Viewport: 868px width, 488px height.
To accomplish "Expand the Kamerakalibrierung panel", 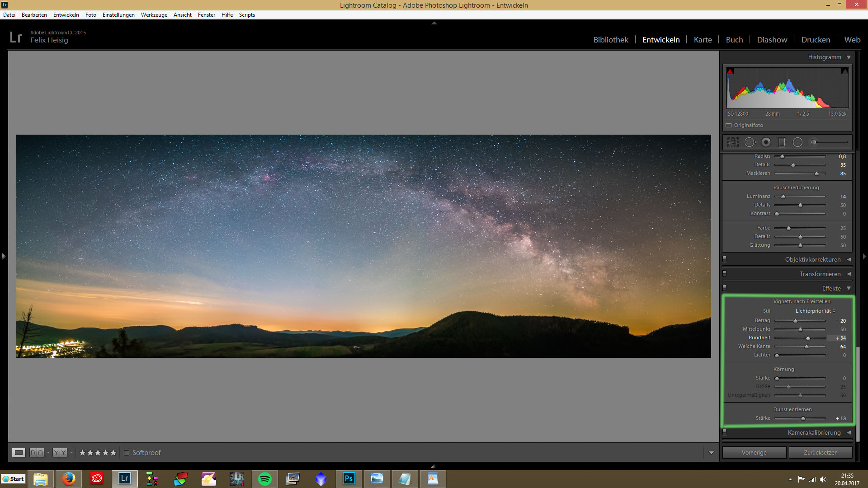I will 849,432.
